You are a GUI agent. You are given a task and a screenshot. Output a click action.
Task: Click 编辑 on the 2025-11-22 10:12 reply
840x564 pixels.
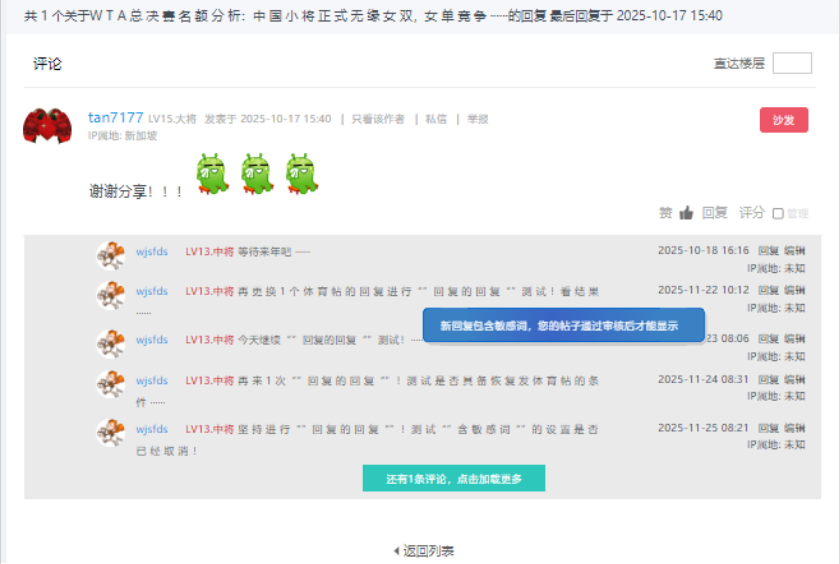794,290
